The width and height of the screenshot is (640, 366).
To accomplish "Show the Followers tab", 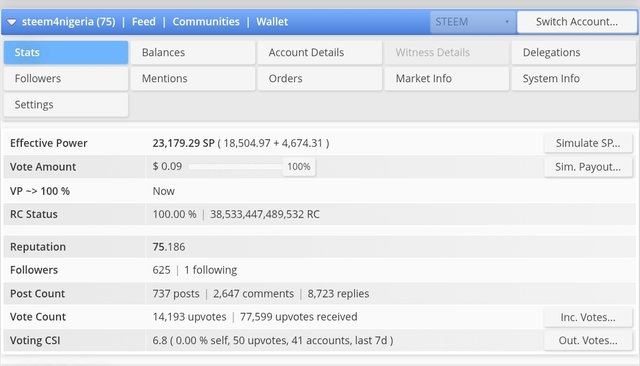I will pos(66,79).
